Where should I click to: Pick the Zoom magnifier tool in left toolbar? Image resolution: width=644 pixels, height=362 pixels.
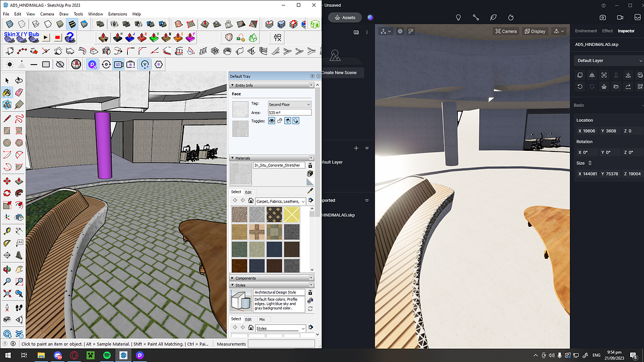click(x=8, y=281)
